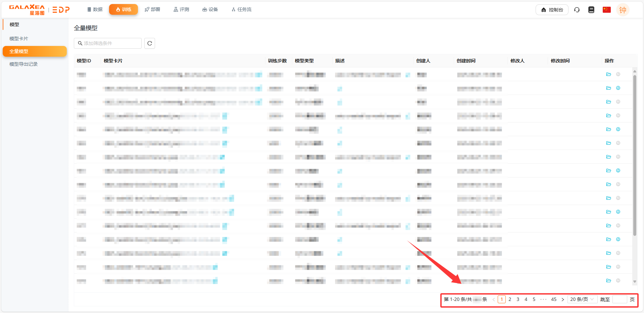The width and height of the screenshot is (644, 313).
Task: Go to the next page with the right arrow
Action: [x=563, y=299]
